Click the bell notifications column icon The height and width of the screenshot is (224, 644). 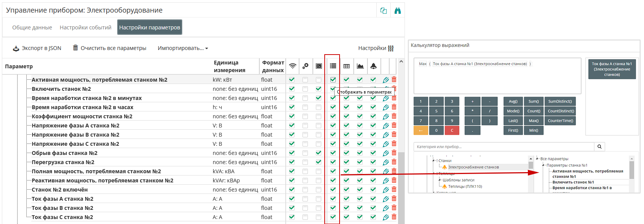(373, 66)
